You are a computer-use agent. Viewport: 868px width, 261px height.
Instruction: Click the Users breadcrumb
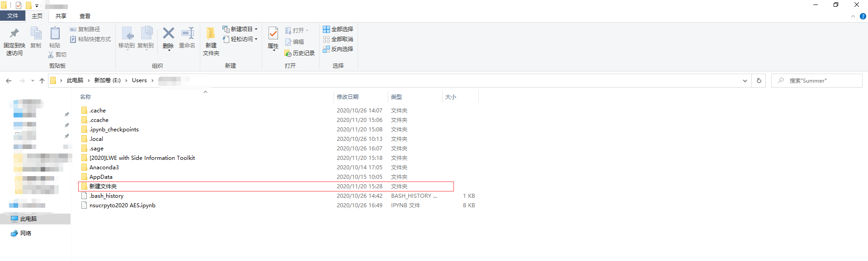tap(139, 81)
